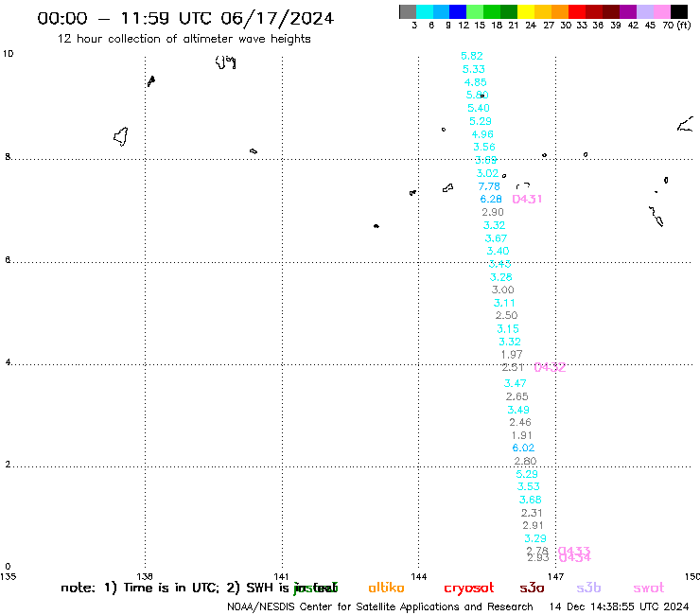Click the blue wave height value 6.02
This screenshot has width=700, height=615.
tap(523, 448)
